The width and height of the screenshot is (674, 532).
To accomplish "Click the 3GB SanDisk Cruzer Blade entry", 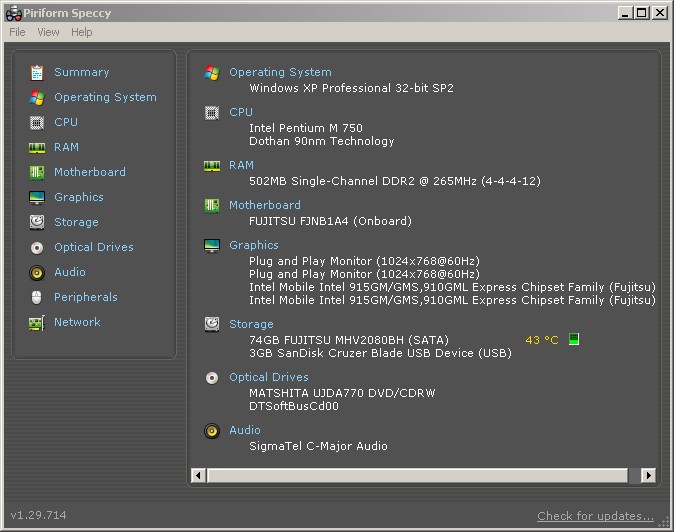I will click(380, 353).
